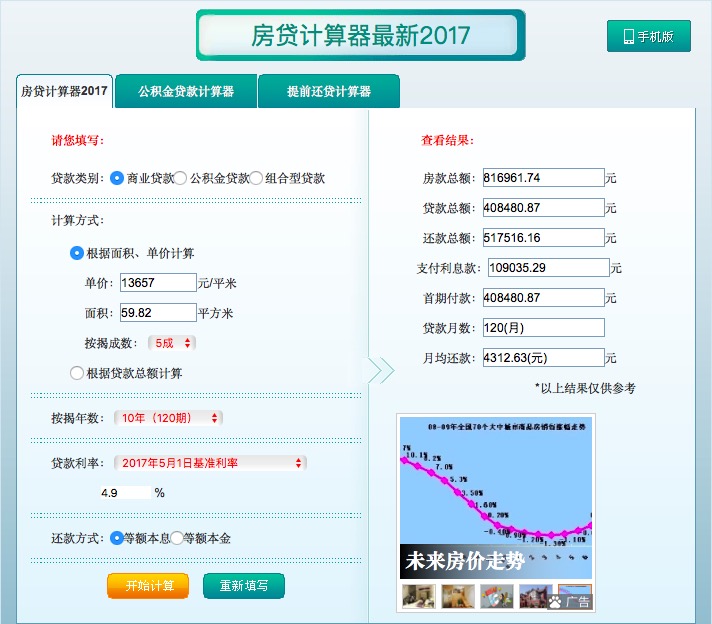Switch to the 房贷计算器2017 tab
712x624 pixels.
[64, 91]
